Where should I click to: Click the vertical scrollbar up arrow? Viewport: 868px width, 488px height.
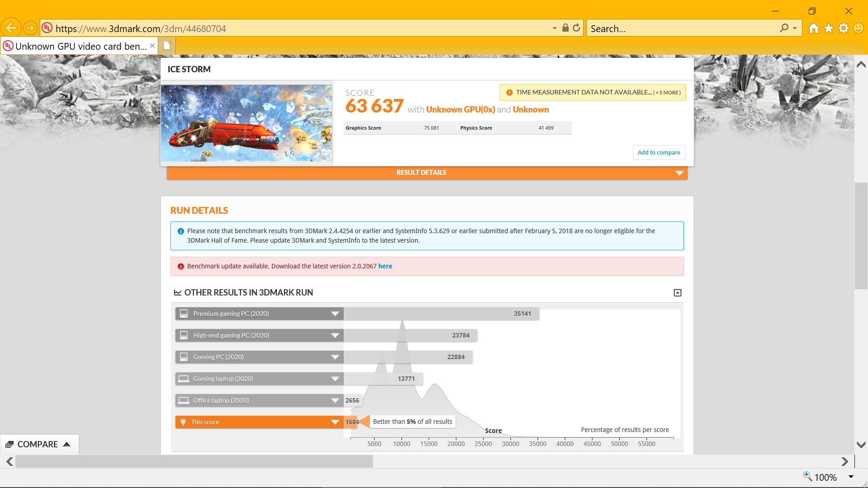coord(861,65)
